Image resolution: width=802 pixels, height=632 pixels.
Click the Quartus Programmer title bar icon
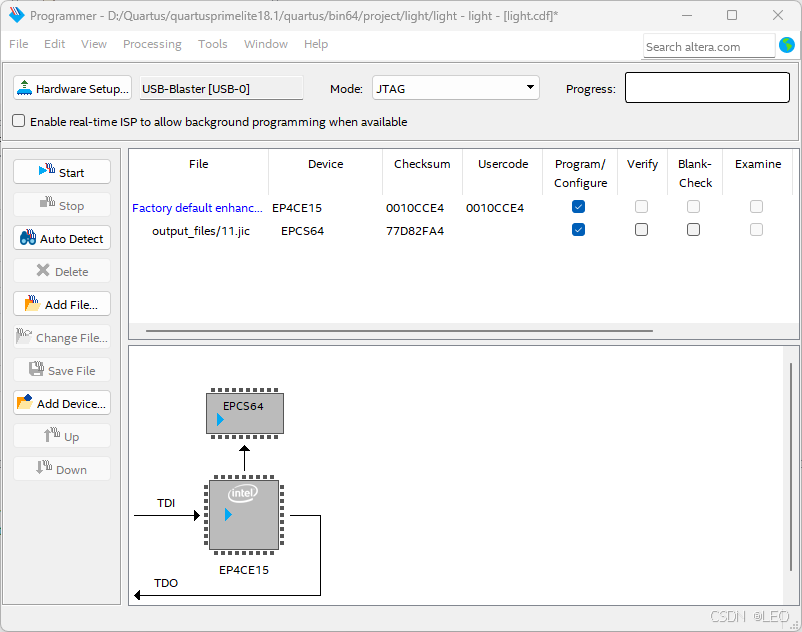click(x=17, y=15)
